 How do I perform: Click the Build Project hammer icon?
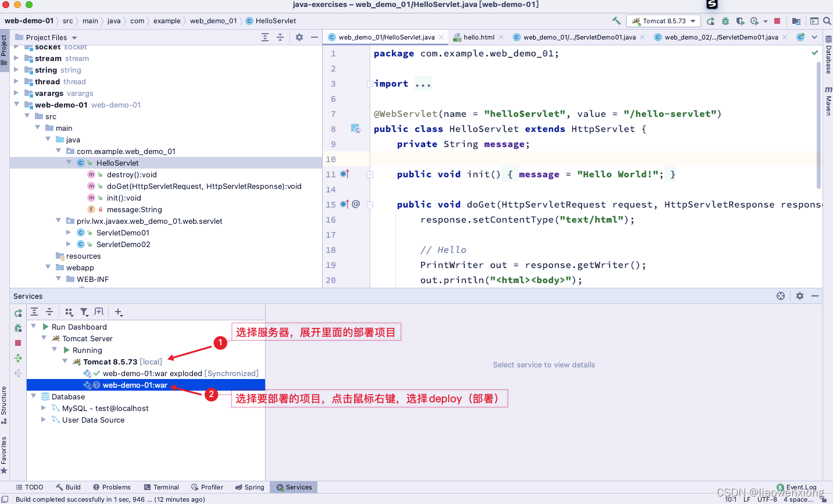click(616, 21)
